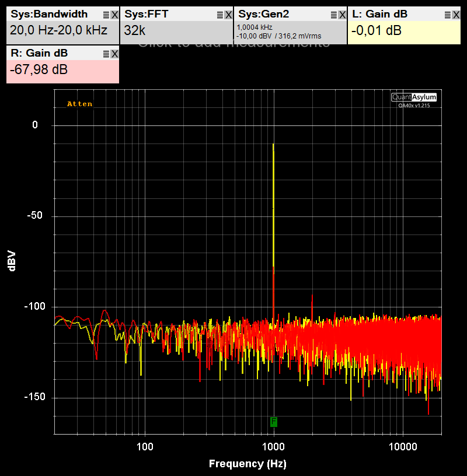Open the Sys:Gen2 tile menu icon

334,15
